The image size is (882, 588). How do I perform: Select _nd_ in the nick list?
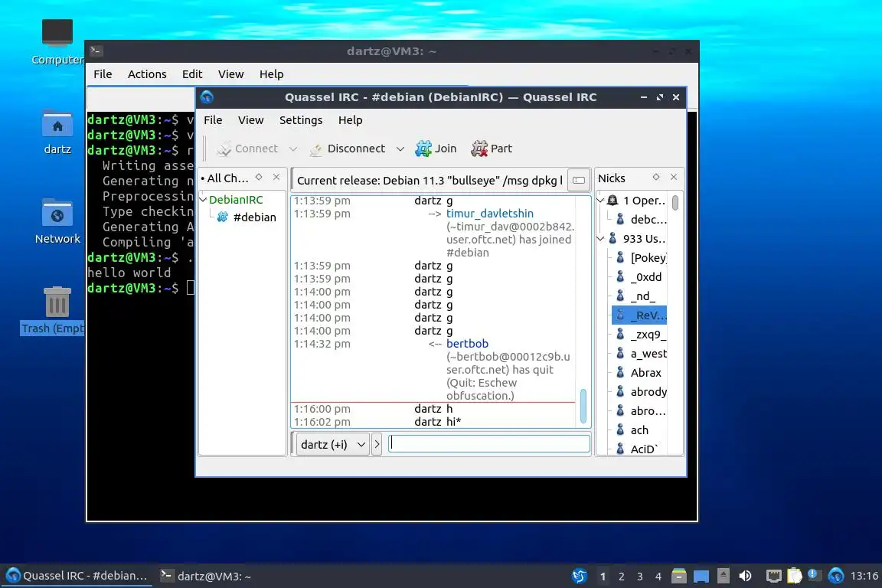point(642,296)
